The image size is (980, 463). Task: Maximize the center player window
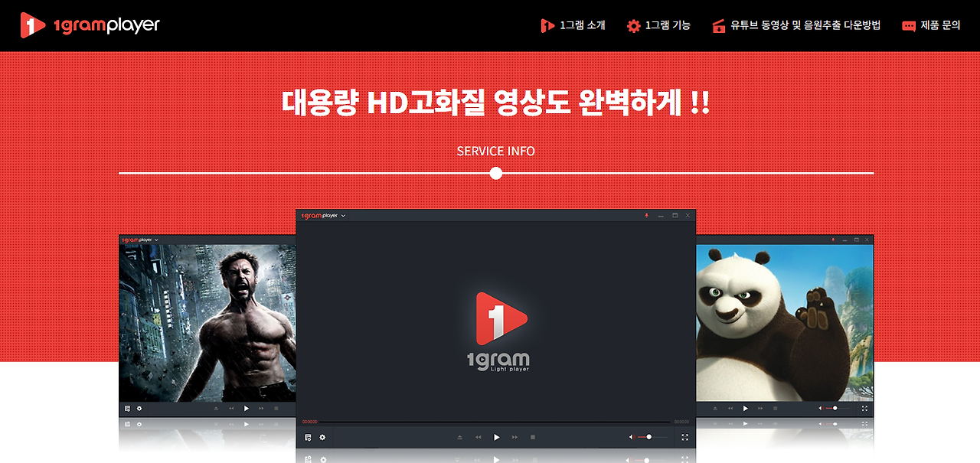675,216
